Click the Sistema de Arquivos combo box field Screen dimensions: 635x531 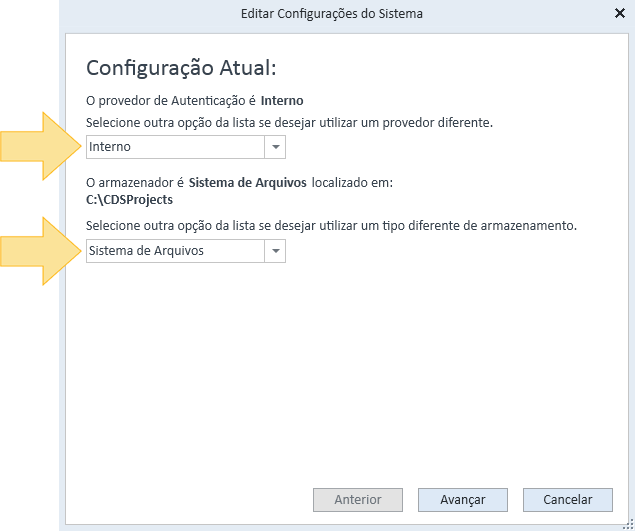pyautogui.click(x=186, y=251)
